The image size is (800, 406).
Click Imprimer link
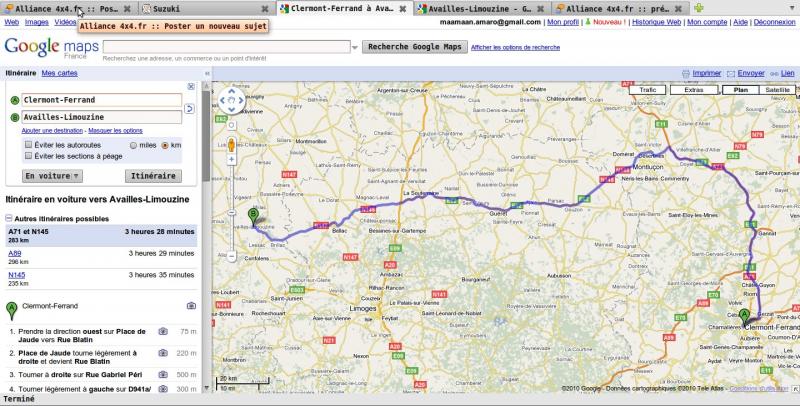tap(707, 73)
